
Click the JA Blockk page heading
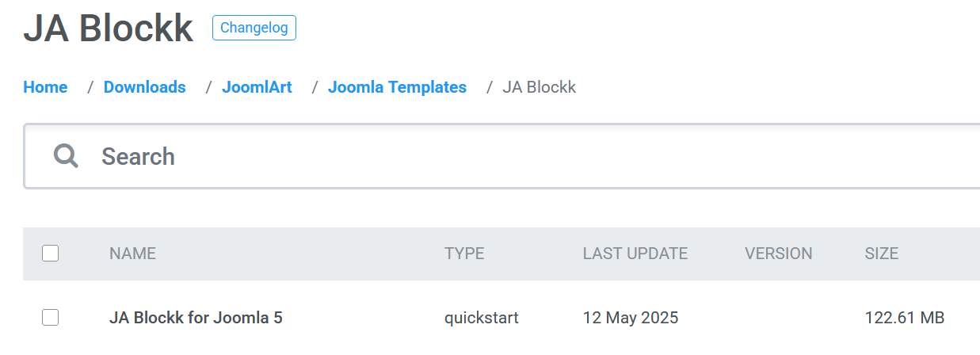tap(109, 29)
